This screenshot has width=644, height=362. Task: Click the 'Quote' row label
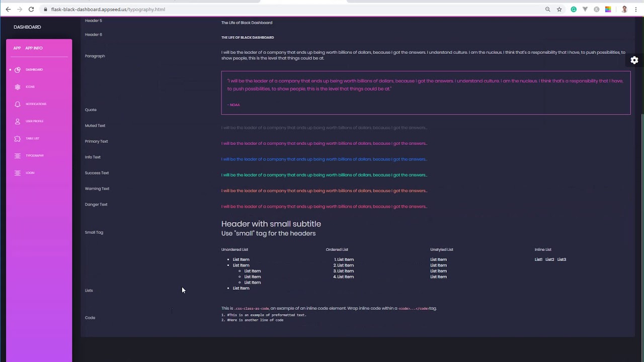tap(91, 110)
